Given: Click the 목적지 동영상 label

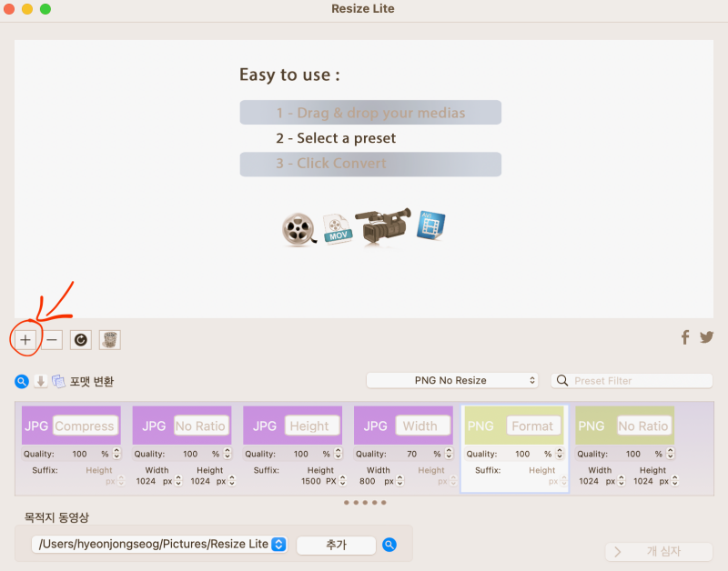Looking at the screenshot, I should (56, 517).
